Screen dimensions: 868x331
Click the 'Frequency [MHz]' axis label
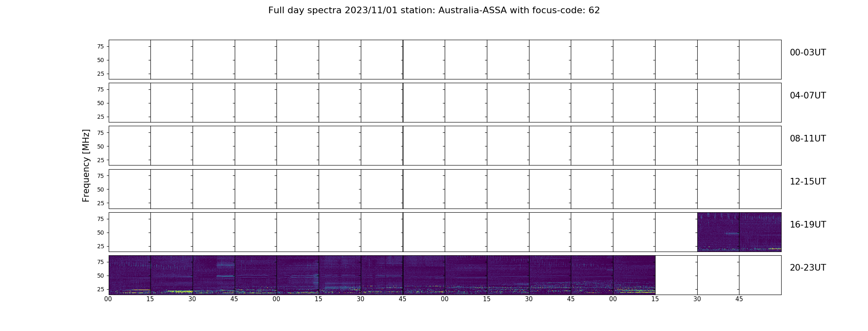pos(86,165)
